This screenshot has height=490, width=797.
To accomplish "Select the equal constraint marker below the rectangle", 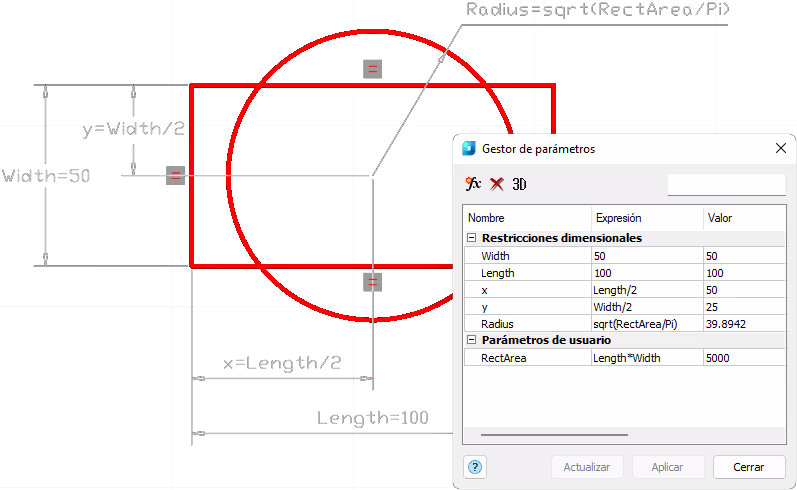I will [373, 282].
